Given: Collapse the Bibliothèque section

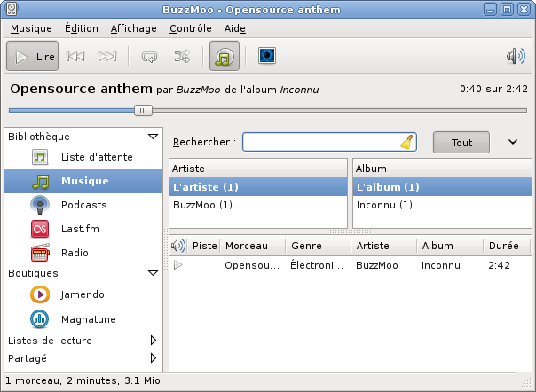Looking at the screenshot, I should pos(153,137).
